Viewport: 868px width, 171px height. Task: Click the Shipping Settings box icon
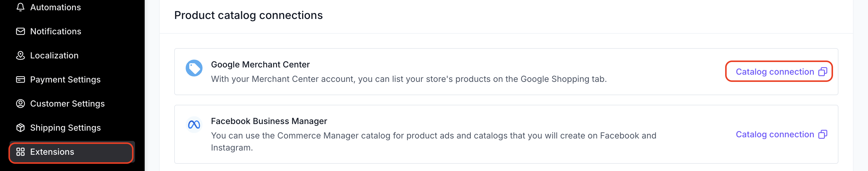tap(20, 128)
